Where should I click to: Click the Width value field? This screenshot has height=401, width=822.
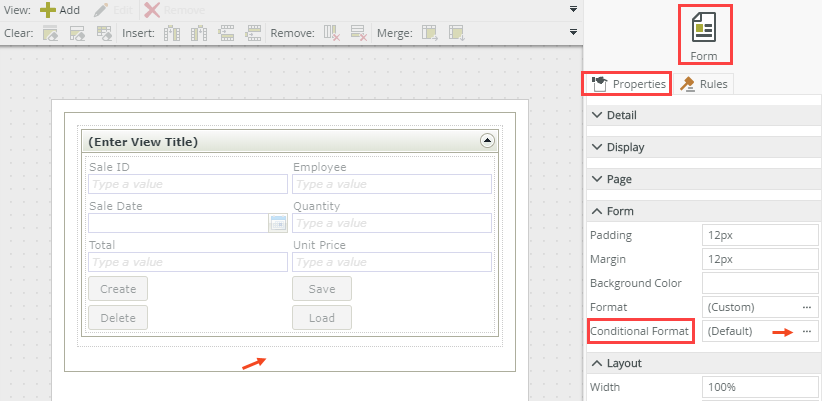pyautogui.click(x=760, y=387)
